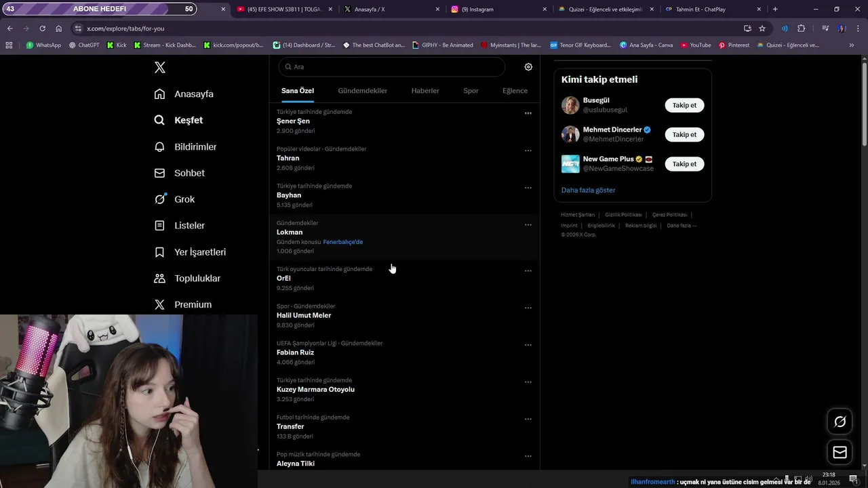
Task: Open Windows notification center icon
Action: click(x=854, y=479)
